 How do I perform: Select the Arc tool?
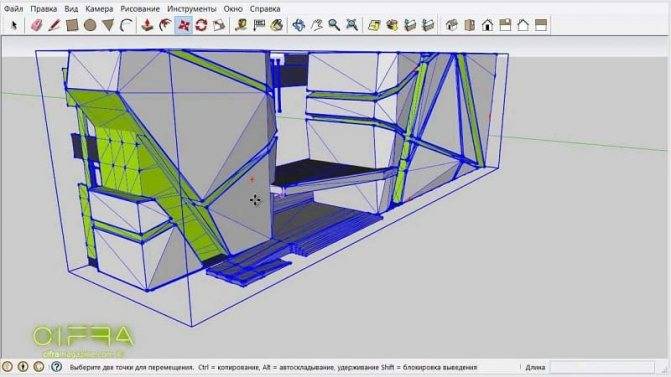(x=126, y=25)
